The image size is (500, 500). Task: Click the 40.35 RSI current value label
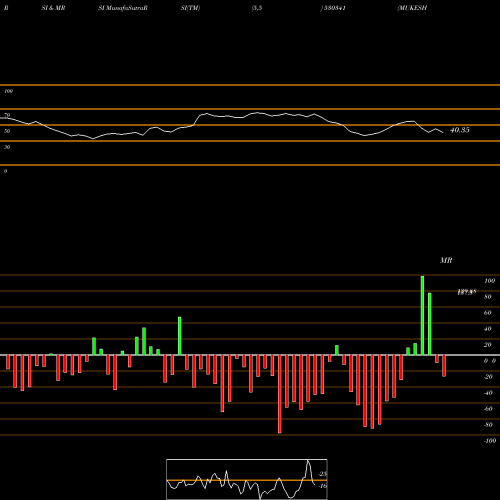click(x=460, y=130)
